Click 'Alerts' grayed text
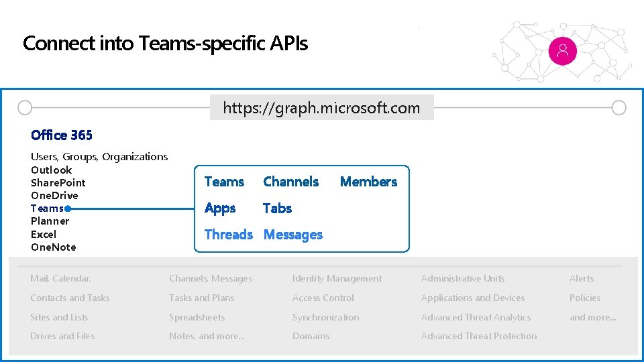 point(582,278)
